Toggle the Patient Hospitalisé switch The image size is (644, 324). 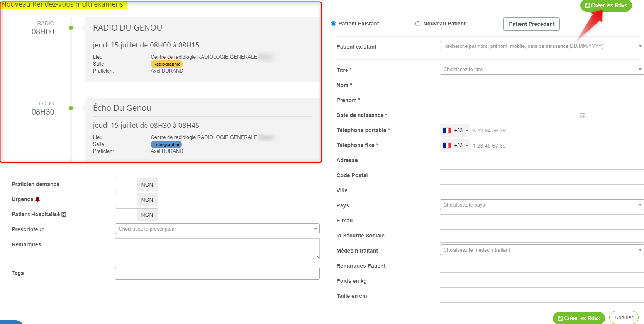click(x=137, y=215)
